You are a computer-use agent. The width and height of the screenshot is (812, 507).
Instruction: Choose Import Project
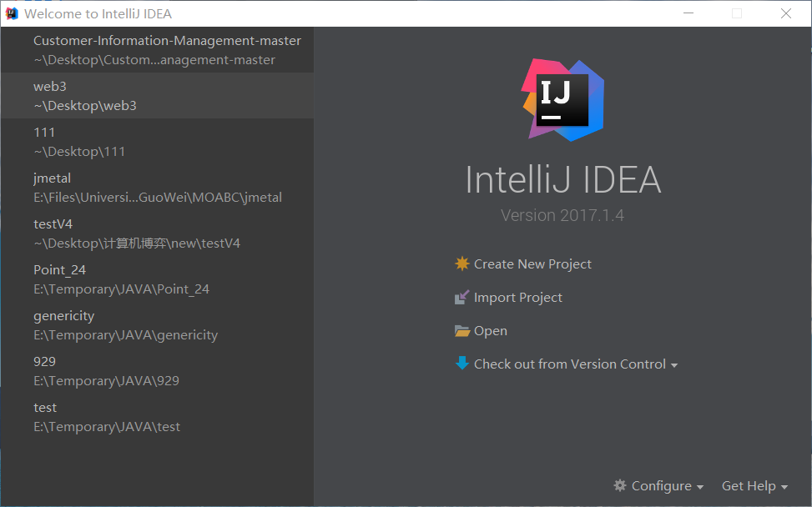[x=518, y=298]
